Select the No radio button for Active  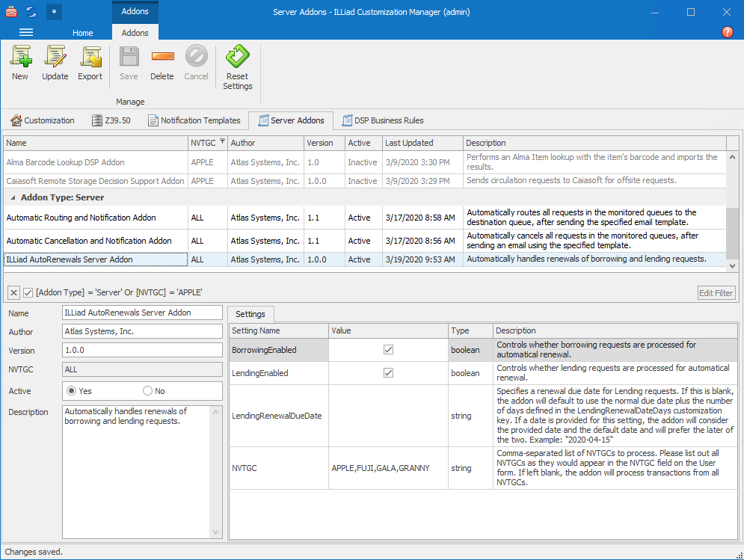pos(147,391)
